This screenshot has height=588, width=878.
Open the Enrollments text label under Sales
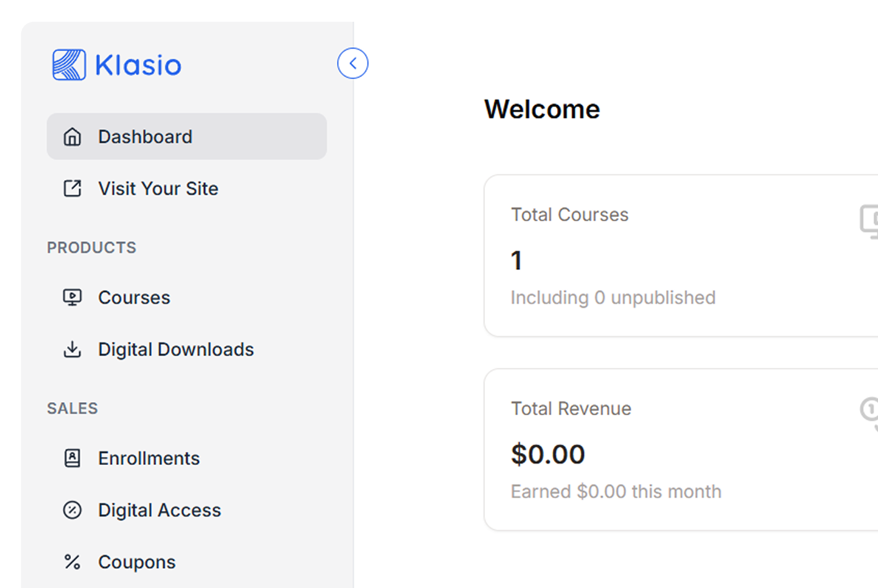tap(149, 458)
